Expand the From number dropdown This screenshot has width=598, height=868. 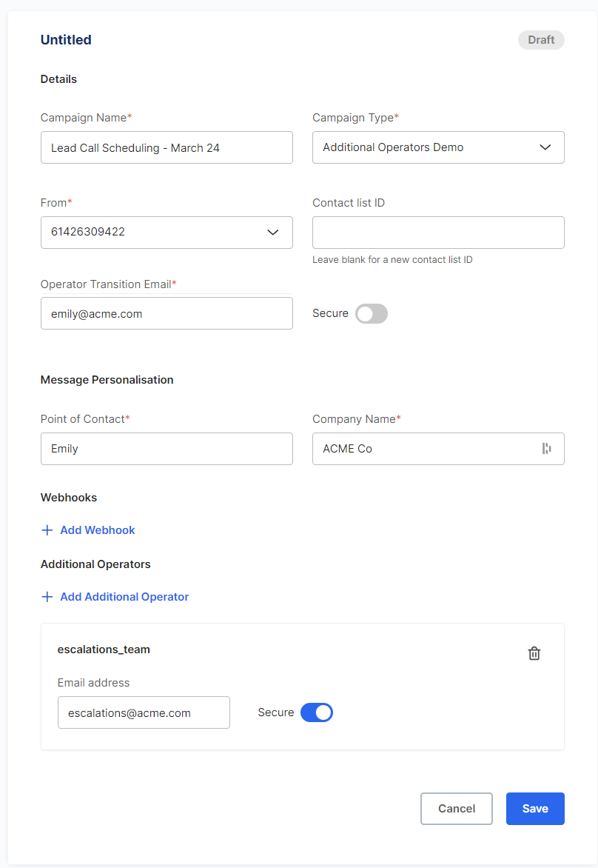(x=167, y=233)
